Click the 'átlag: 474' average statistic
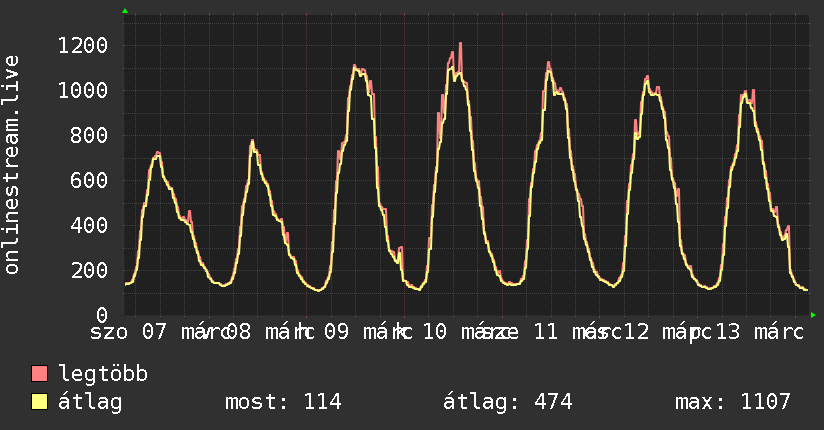Screen dimensions: 824x430 click(x=508, y=402)
